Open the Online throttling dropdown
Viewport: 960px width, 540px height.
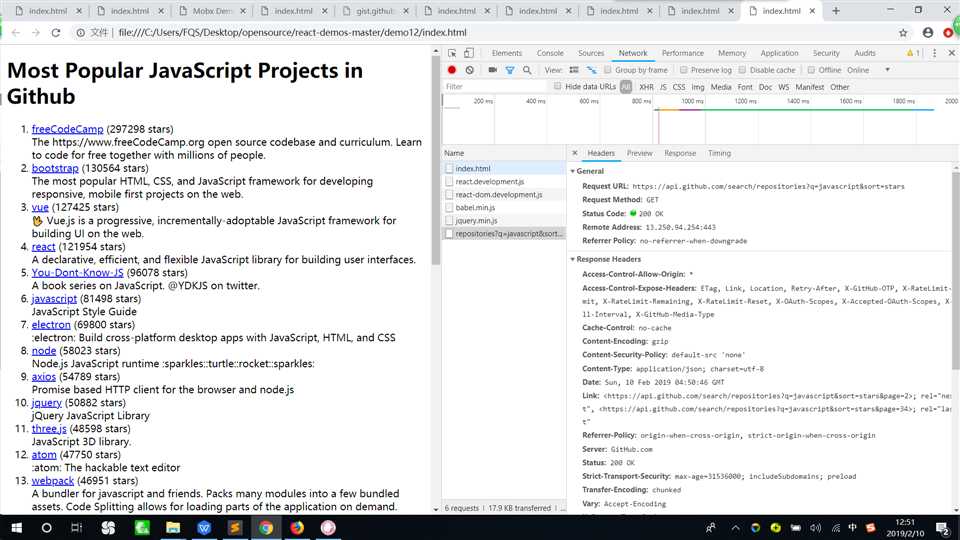coord(868,70)
